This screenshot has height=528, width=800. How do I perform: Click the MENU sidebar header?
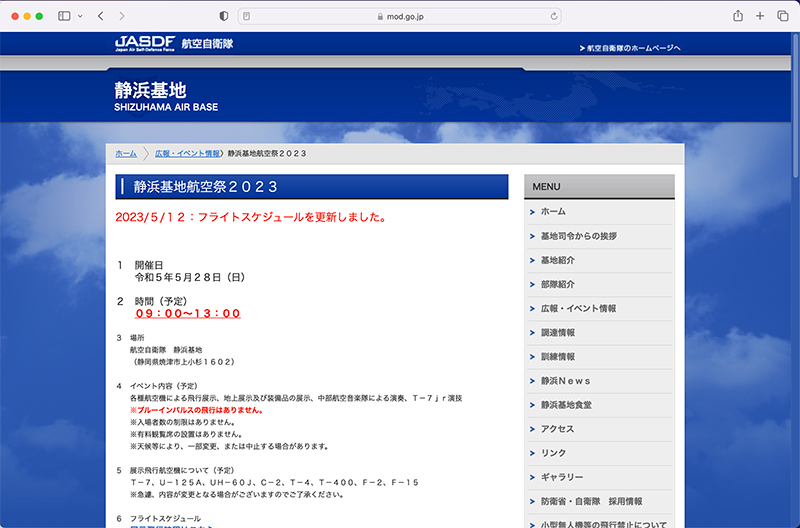click(x=599, y=187)
